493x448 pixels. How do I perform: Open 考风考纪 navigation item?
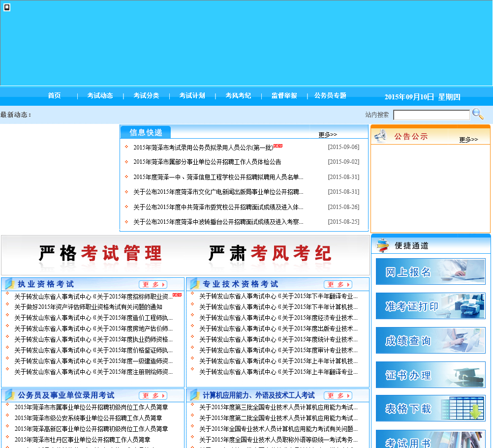coord(238,95)
